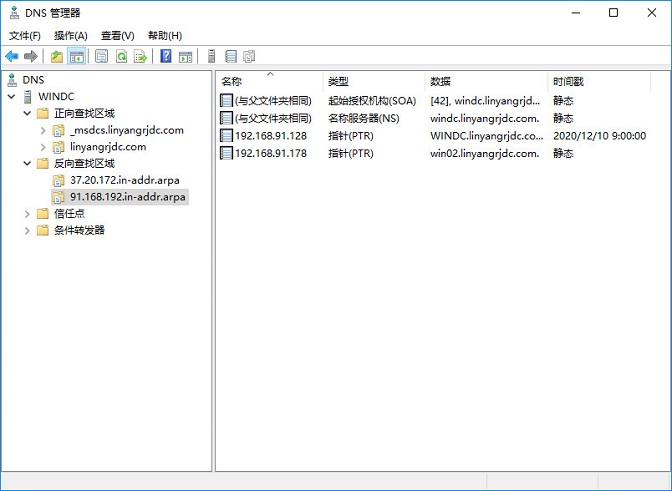The image size is (672, 491).
Task: Click the windc.linyangrjdc.com. NS data cell
Action: click(x=485, y=118)
